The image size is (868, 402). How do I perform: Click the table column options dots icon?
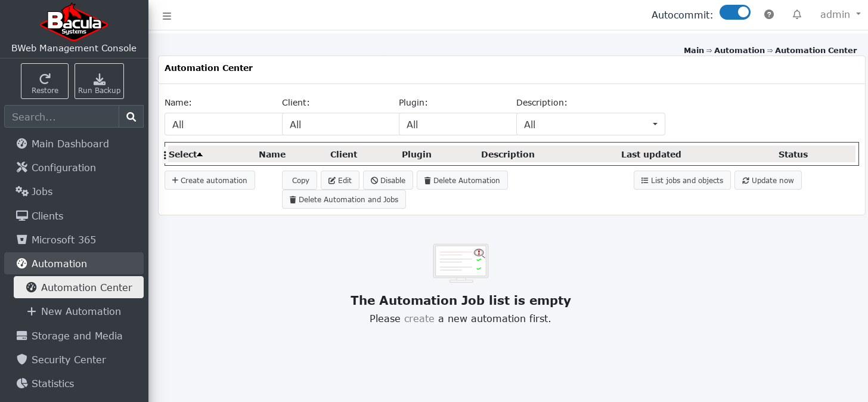[x=165, y=155]
